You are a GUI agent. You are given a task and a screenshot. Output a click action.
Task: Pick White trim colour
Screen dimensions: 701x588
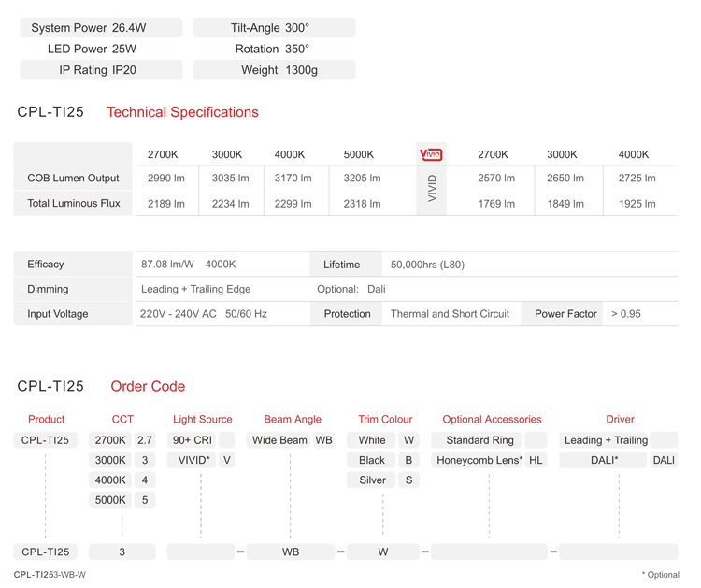point(371,440)
